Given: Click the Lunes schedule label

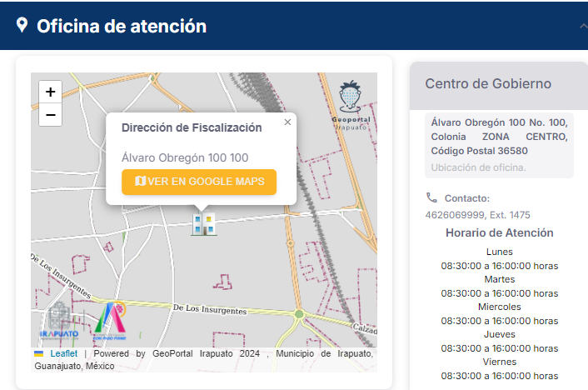Looking at the screenshot, I should pos(499,252).
